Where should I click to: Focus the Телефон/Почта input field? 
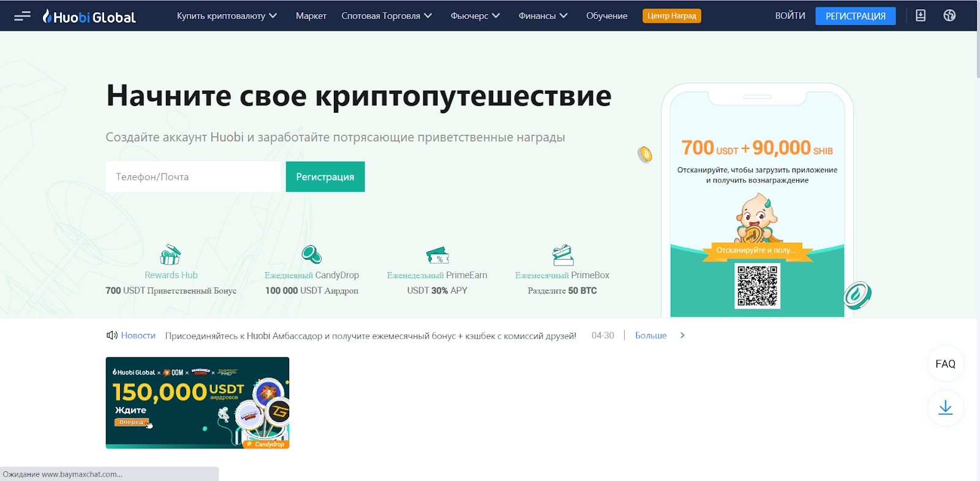point(193,176)
